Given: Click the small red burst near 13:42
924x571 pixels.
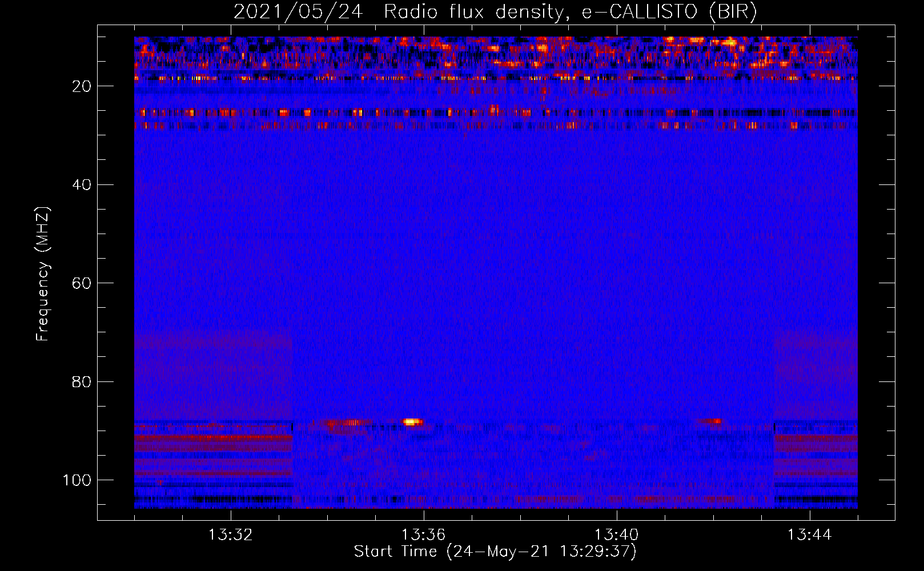Looking at the screenshot, I should click(711, 421).
